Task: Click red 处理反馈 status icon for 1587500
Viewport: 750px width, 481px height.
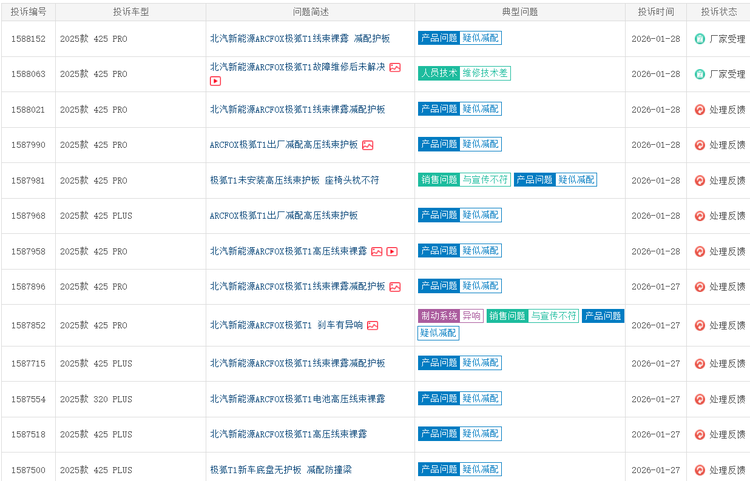Action: coord(699,470)
